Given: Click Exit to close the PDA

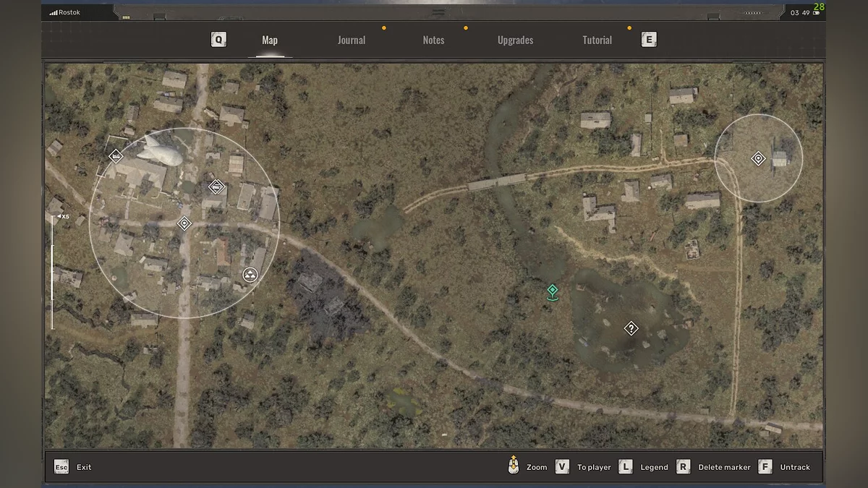Looking at the screenshot, I should coord(84,467).
